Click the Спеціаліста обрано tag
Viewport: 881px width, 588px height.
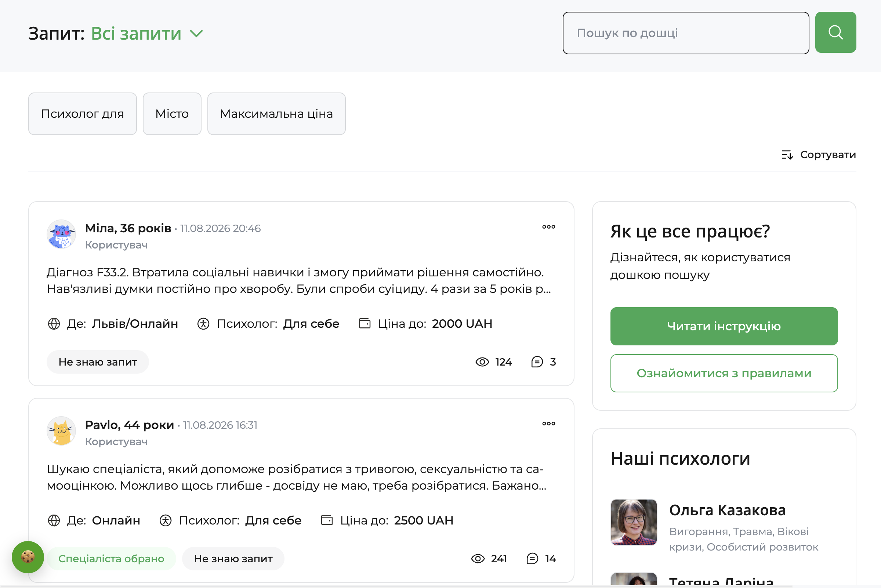point(111,558)
